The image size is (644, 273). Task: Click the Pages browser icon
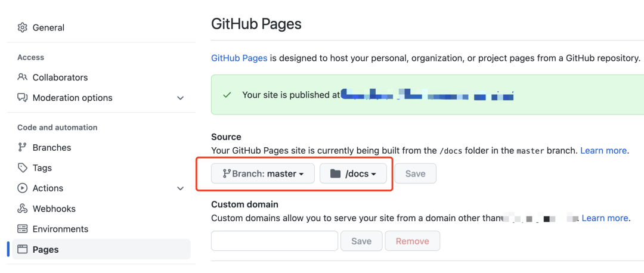point(22,249)
